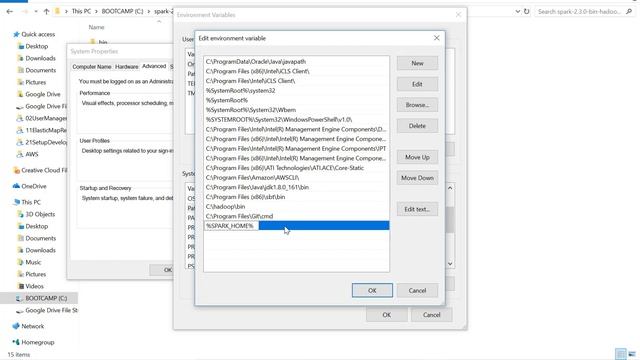The height and width of the screenshot is (360, 640).
Task: Select the sbt\bin path entry
Action: [296, 197]
